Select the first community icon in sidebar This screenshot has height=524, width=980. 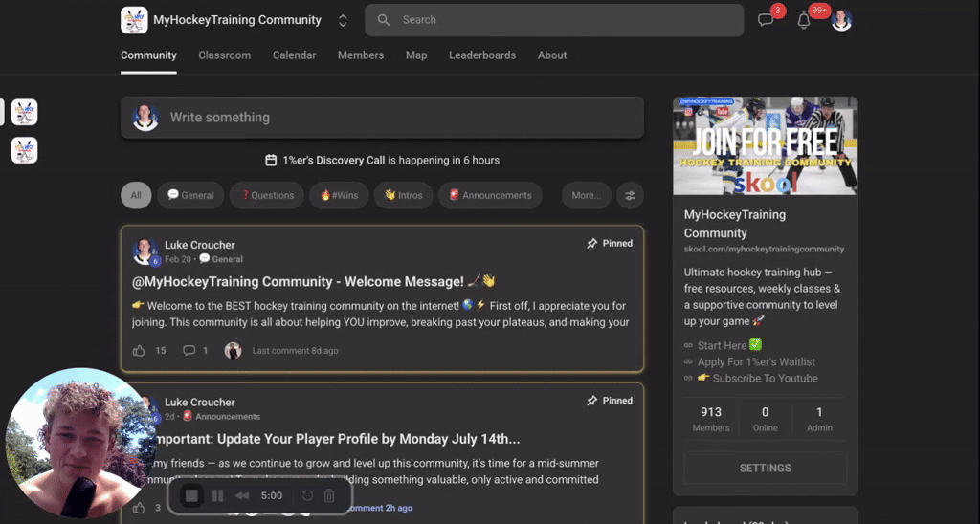click(24, 113)
